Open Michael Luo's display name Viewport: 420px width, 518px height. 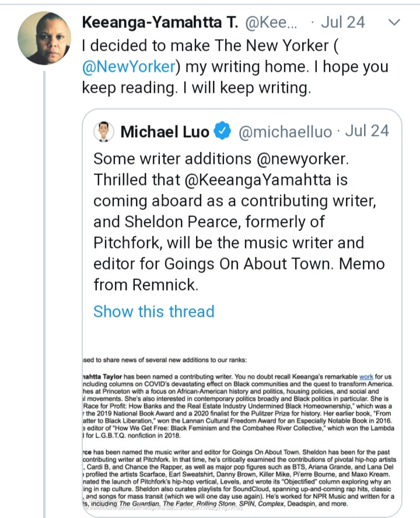pos(164,132)
